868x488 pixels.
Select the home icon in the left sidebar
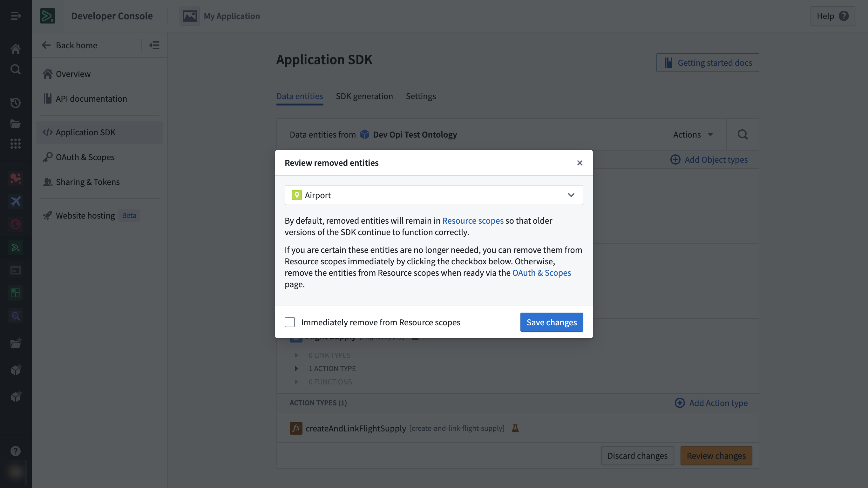[16, 49]
